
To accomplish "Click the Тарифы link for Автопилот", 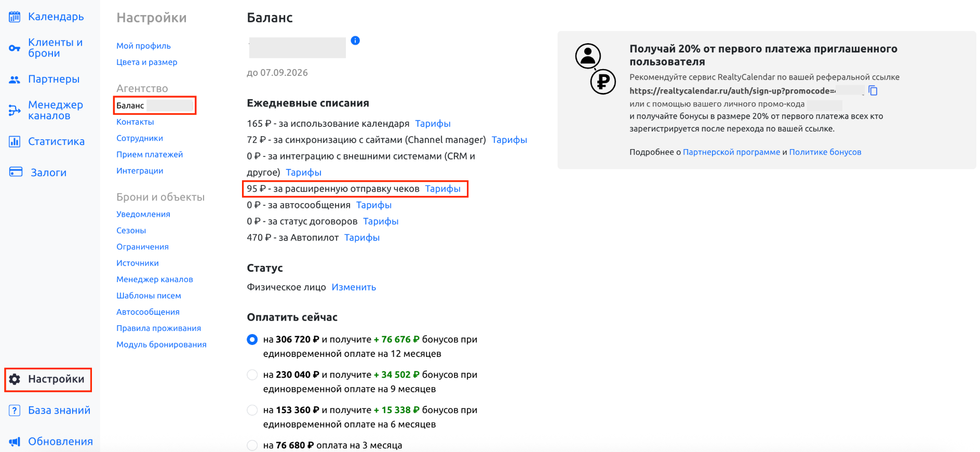I will [362, 237].
